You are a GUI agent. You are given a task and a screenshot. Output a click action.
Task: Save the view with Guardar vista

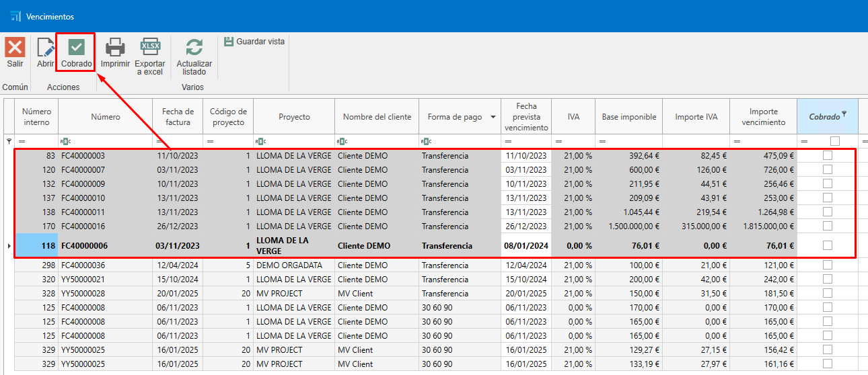click(254, 42)
